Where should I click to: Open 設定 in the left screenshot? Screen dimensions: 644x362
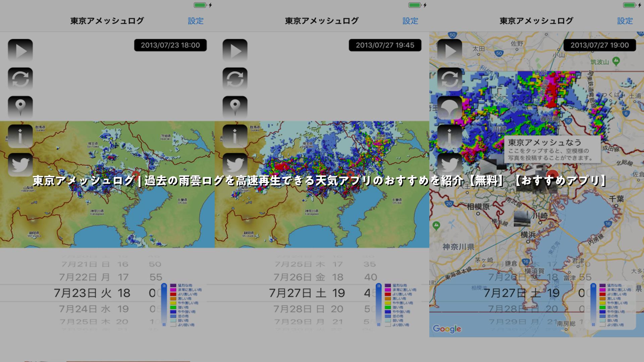pos(196,21)
